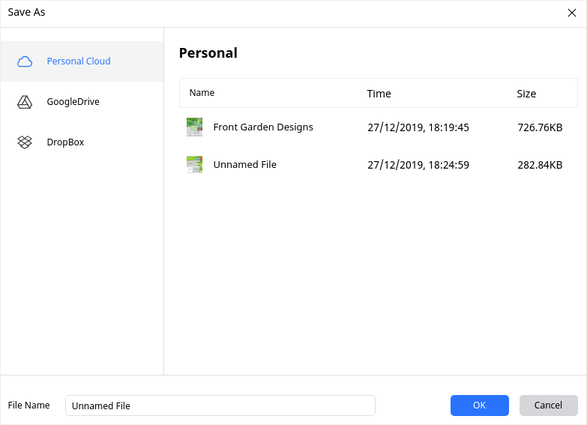This screenshot has width=587, height=425.
Task: Click the 27/12/2019, 18:19:45 timestamp
Action: (x=418, y=128)
